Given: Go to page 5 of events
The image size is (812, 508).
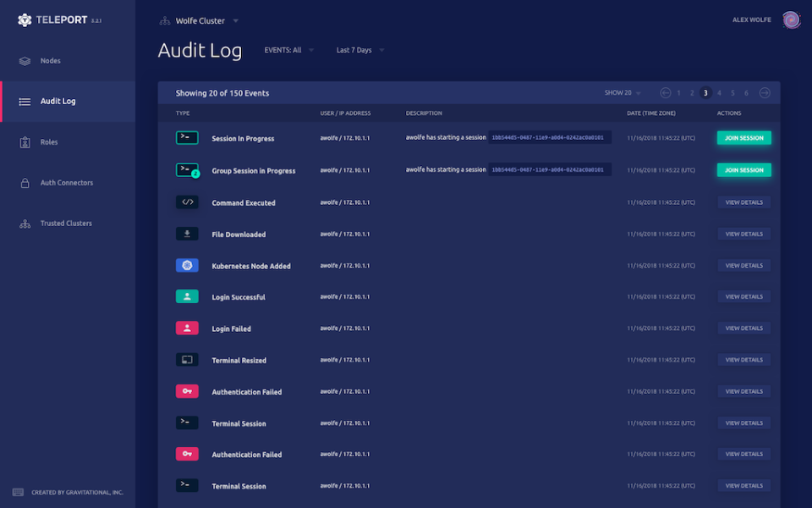Looking at the screenshot, I should (732, 93).
